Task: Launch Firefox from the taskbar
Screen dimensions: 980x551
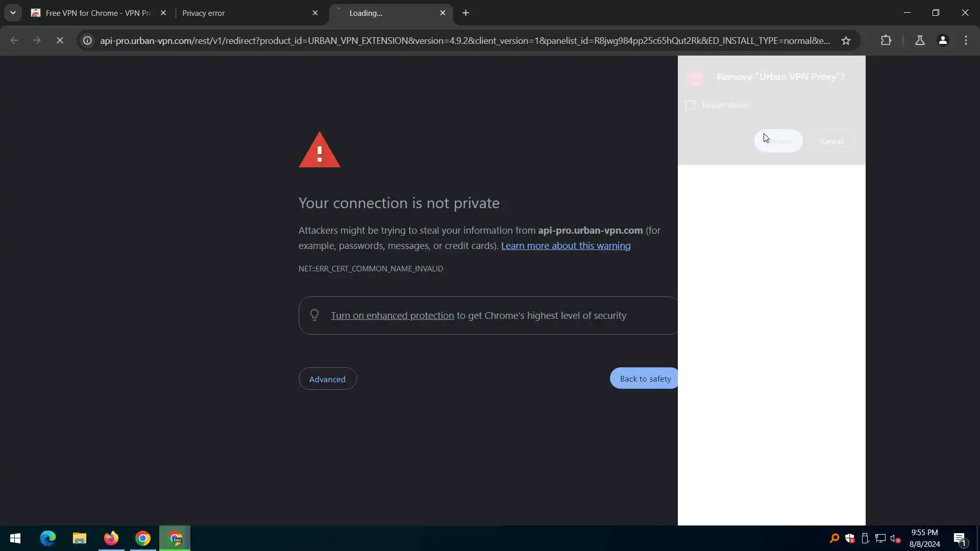Action: [111, 538]
